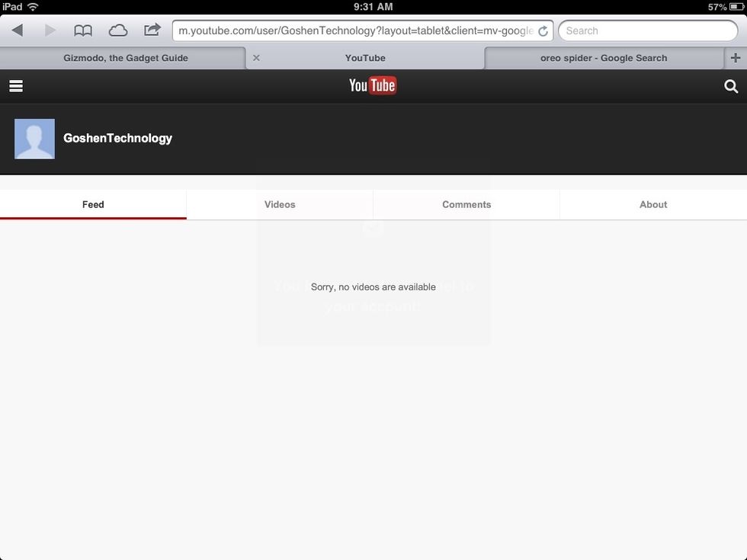The width and height of the screenshot is (747, 560).
Task: Tap the Safari Search field
Action: click(x=648, y=31)
